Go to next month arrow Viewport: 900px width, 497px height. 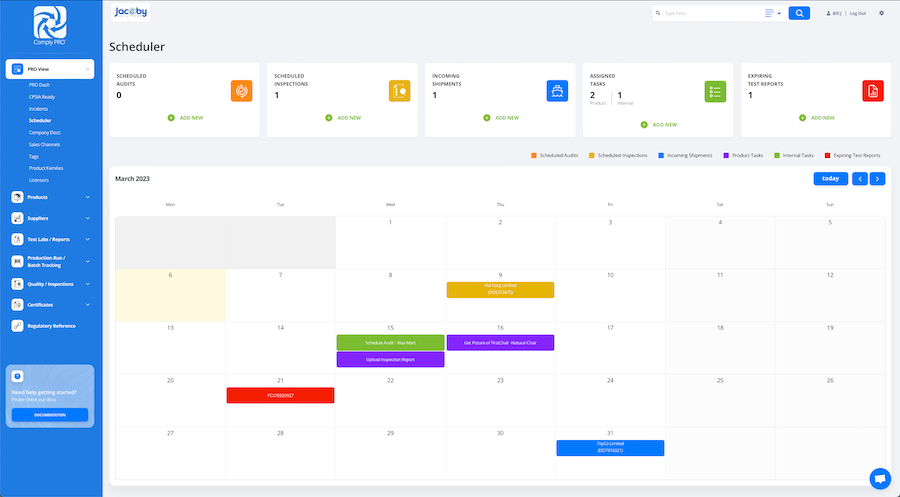[877, 178]
